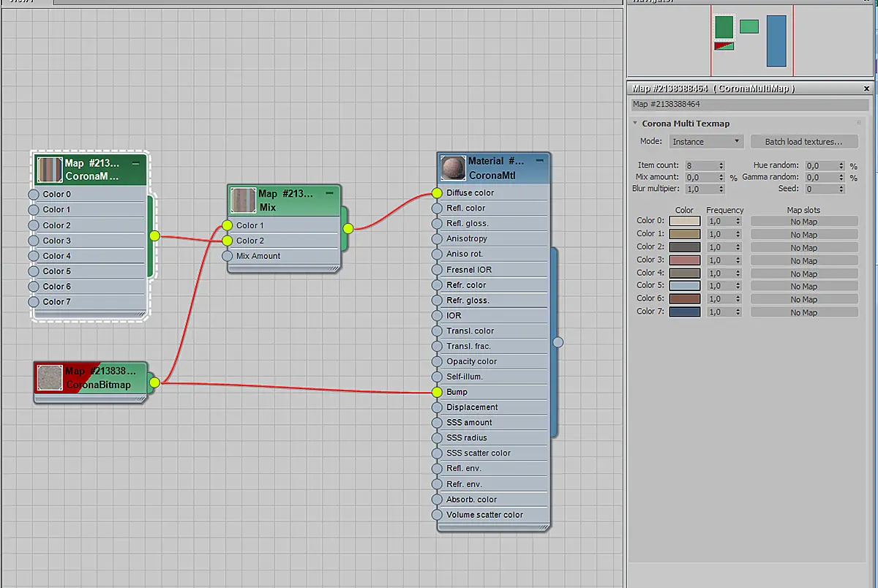The image size is (878, 588).
Task: Click the Mix node preview thumbnail
Action: click(x=243, y=200)
